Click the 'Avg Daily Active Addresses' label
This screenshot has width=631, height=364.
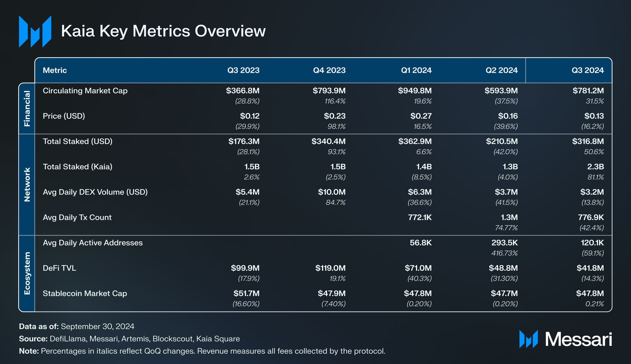click(x=92, y=243)
